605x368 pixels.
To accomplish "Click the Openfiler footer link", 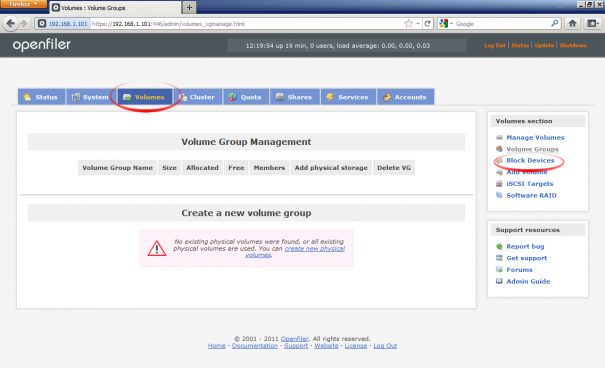I will click(294, 339).
